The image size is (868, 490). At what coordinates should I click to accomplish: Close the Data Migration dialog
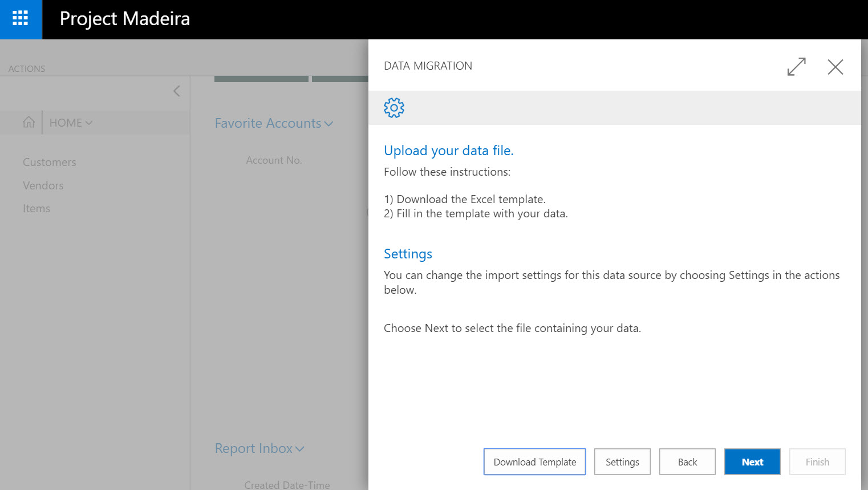click(x=835, y=67)
